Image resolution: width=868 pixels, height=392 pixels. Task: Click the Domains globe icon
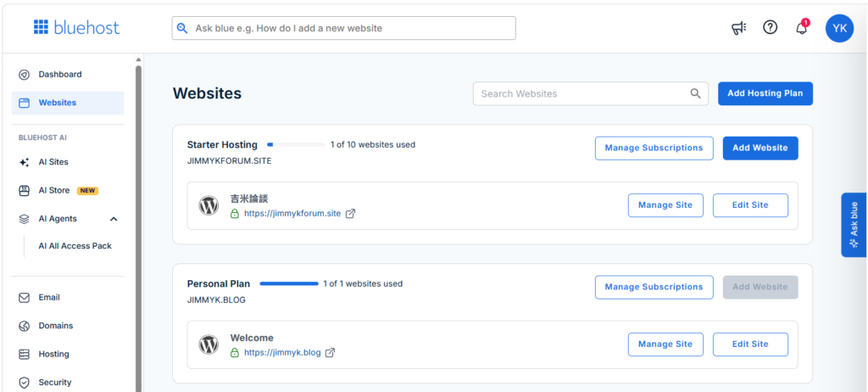click(24, 326)
